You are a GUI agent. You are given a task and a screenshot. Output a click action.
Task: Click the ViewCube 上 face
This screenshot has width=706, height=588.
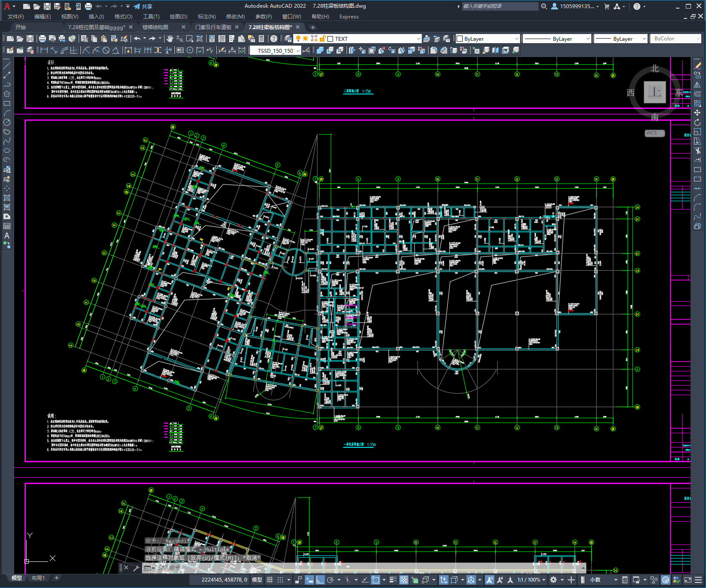coord(654,92)
